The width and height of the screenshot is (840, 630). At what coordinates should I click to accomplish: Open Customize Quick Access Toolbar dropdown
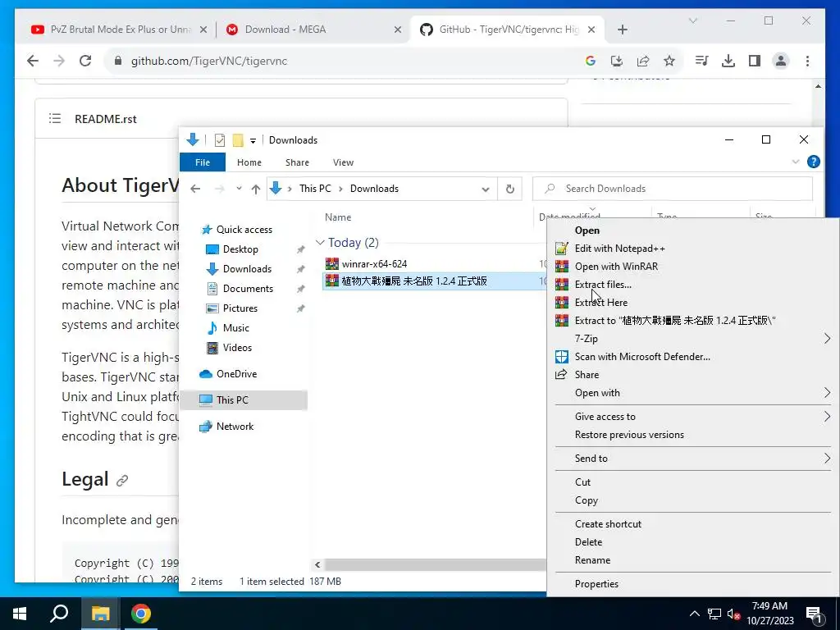tap(253, 141)
